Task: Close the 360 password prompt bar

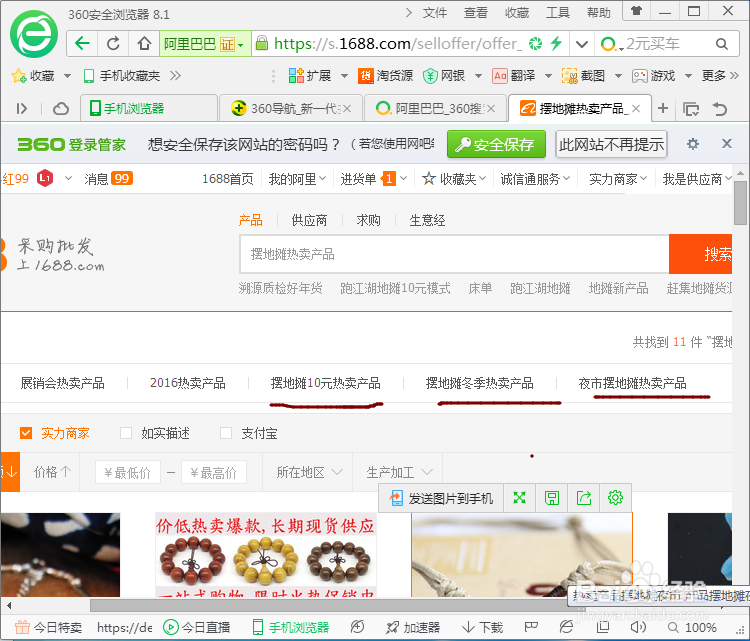Action: (x=727, y=144)
